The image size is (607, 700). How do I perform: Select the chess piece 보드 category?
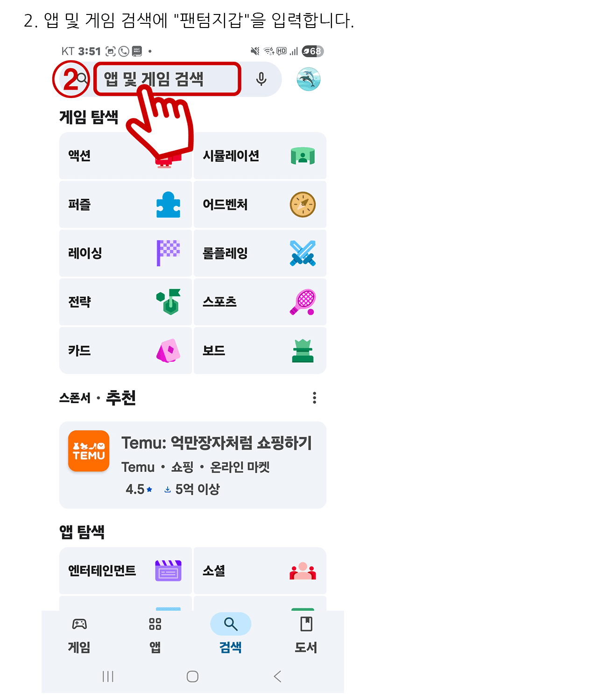click(260, 350)
